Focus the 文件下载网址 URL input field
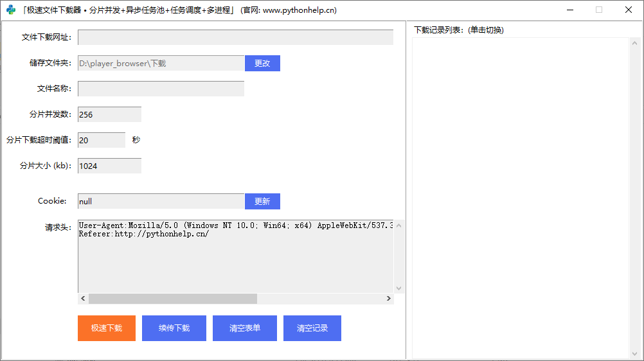This screenshot has width=644, height=361. coord(235,37)
